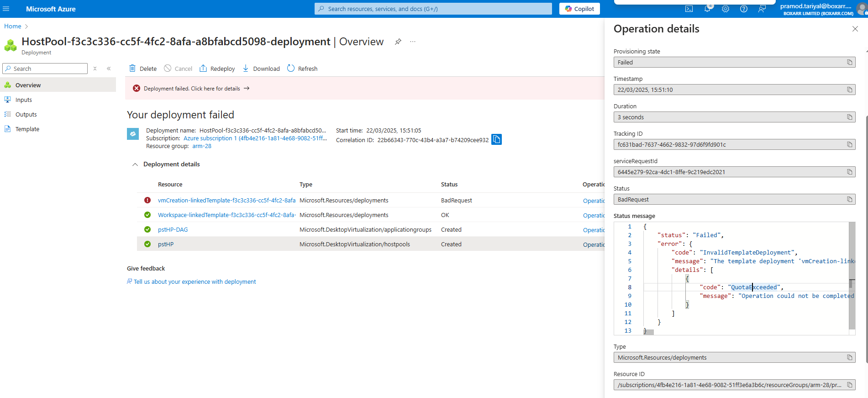Viewport: 868px width, 398px height.
Task: Open operation details for pstHP-DAG row
Action: [594, 230]
